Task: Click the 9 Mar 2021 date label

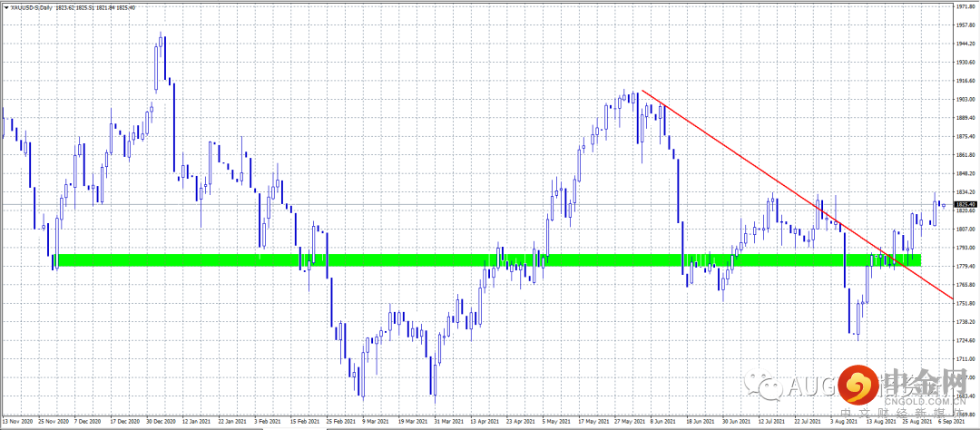Action: click(x=374, y=422)
